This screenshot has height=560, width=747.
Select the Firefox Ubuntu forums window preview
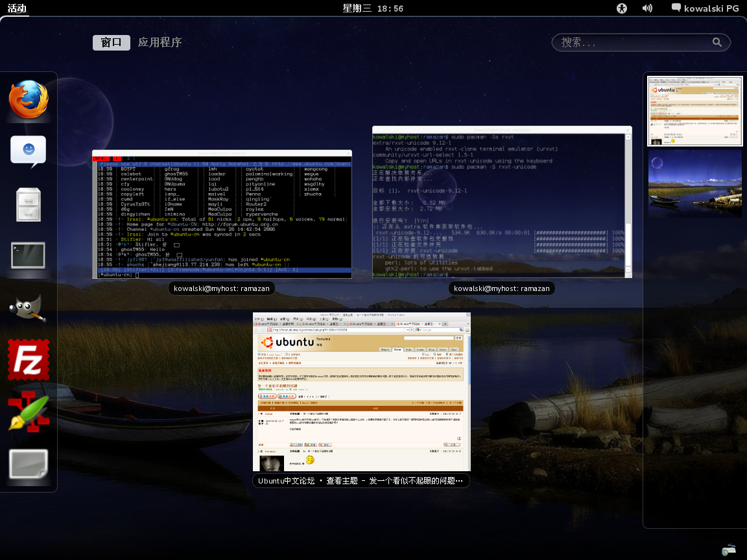(x=362, y=392)
